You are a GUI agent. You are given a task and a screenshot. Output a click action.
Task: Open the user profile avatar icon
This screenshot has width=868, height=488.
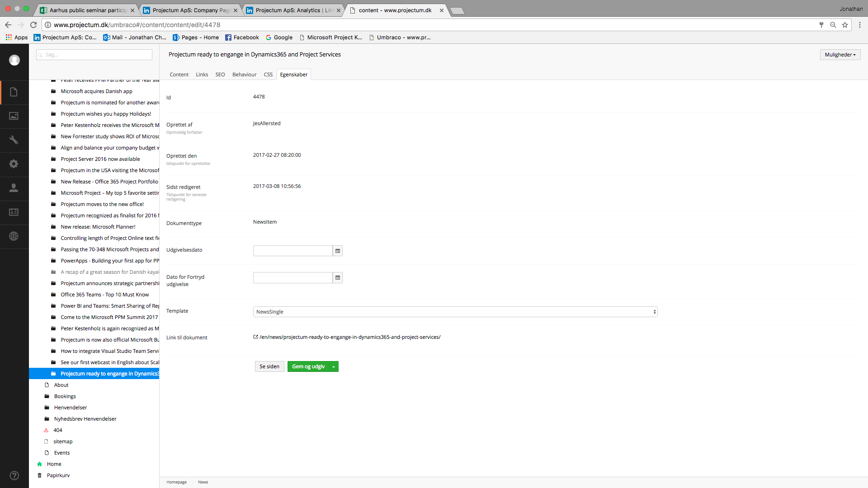point(14,60)
